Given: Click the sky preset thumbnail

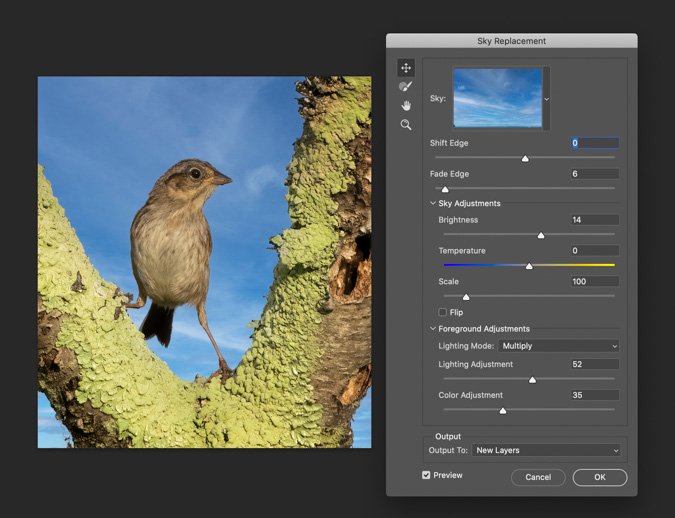Looking at the screenshot, I should click(498, 98).
